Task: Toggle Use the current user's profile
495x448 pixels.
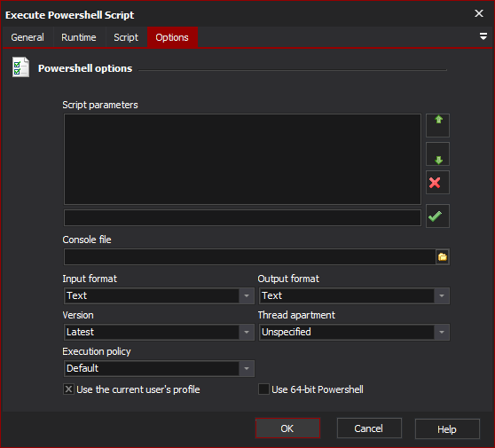Action: point(68,389)
